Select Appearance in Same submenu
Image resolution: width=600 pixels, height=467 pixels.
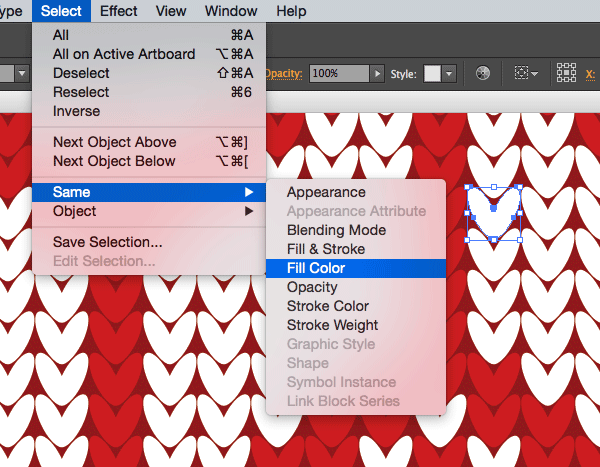tap(326, 192)
